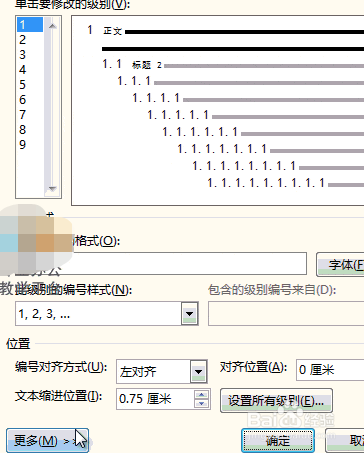Click the 1.1.1.1.1 line in the preview
Image resolution: width=364 pixels, height=453 pixels.
255,115
